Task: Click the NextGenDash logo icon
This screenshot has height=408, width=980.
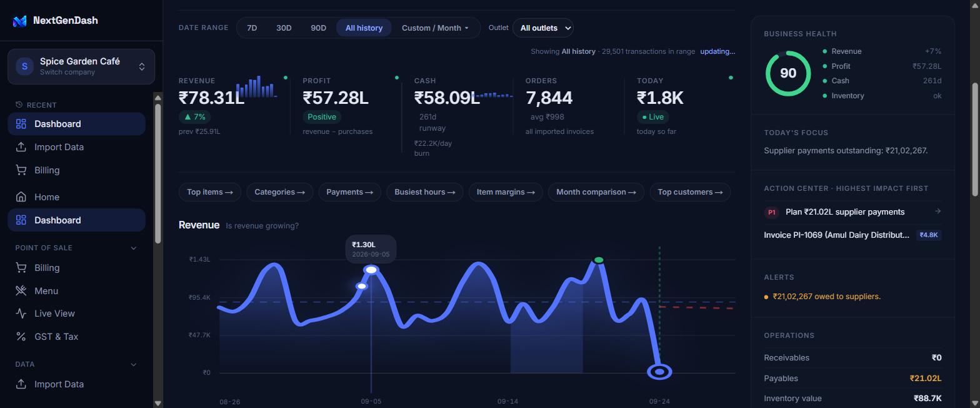Action: [20, 21]
